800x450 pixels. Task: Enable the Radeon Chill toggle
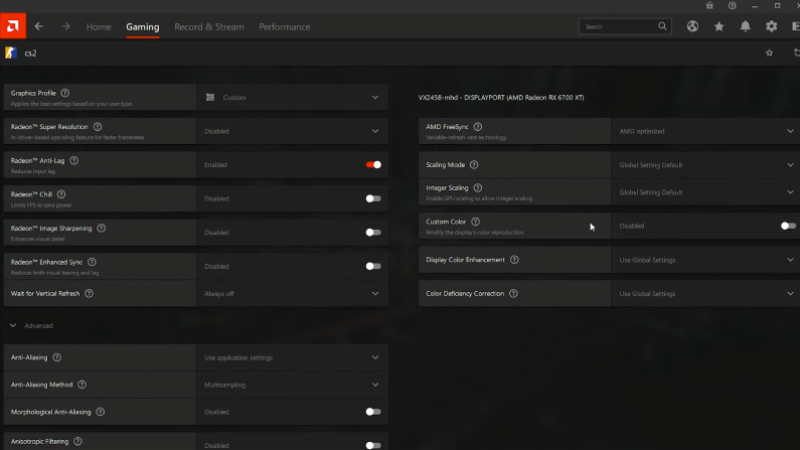(x=373, y=198)
